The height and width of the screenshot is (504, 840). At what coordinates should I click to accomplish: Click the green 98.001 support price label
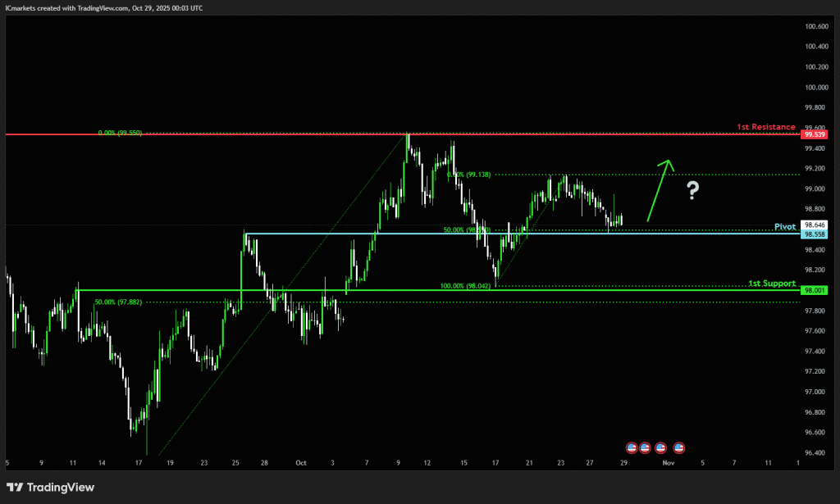pos(815,290)
